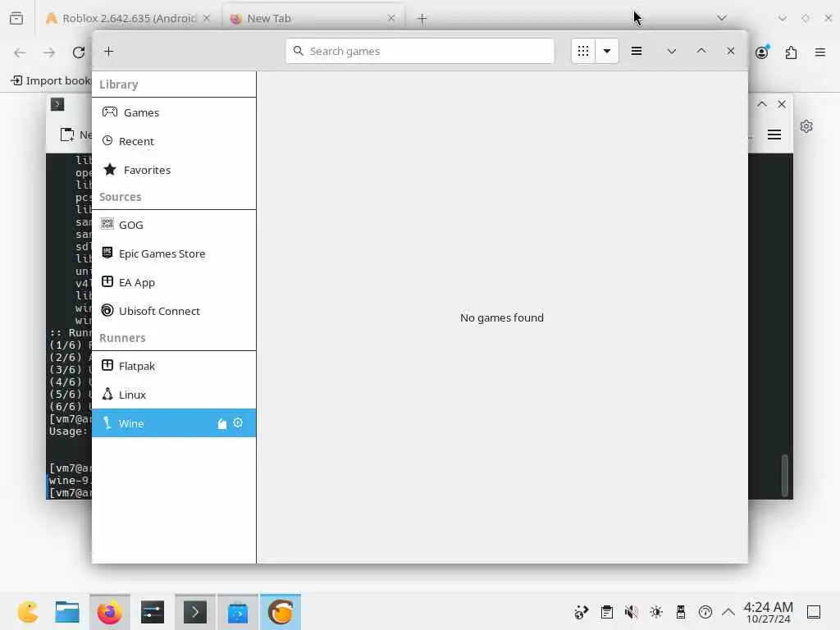Choose Ubisoft Connect source

coord(174,311)
